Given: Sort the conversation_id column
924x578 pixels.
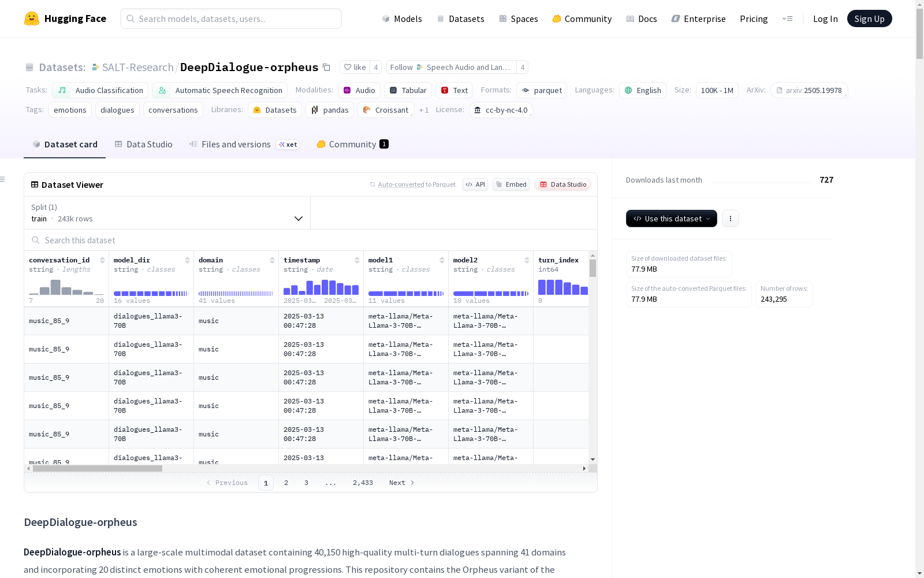Looking at the screenshot, I should 102,260.
